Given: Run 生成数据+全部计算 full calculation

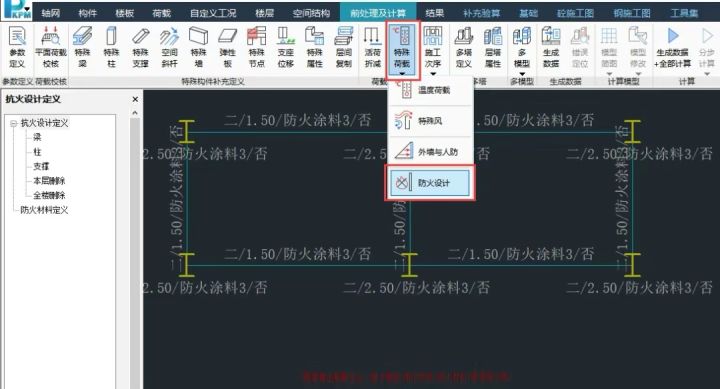Looking at the screenshot, I should 672,47.
